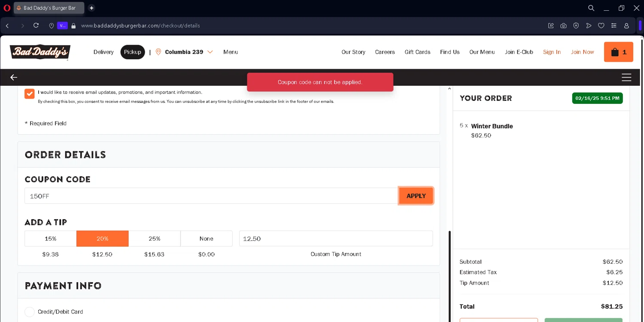Click the $15.63 tip amount label

[155, 254]
